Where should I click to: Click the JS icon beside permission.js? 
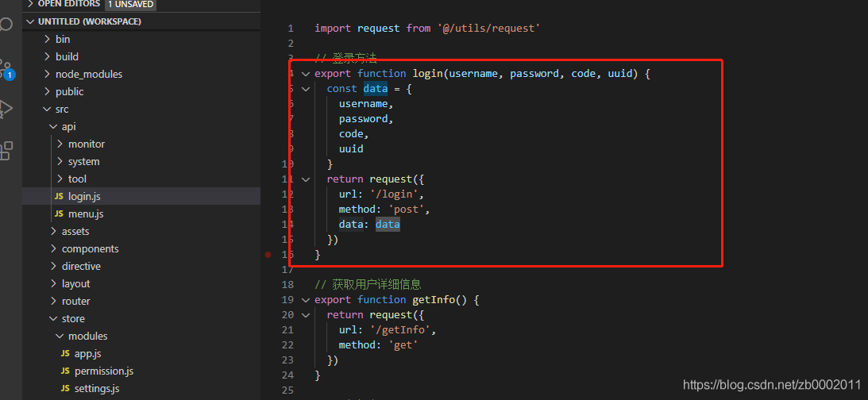[x=65, y=371]
